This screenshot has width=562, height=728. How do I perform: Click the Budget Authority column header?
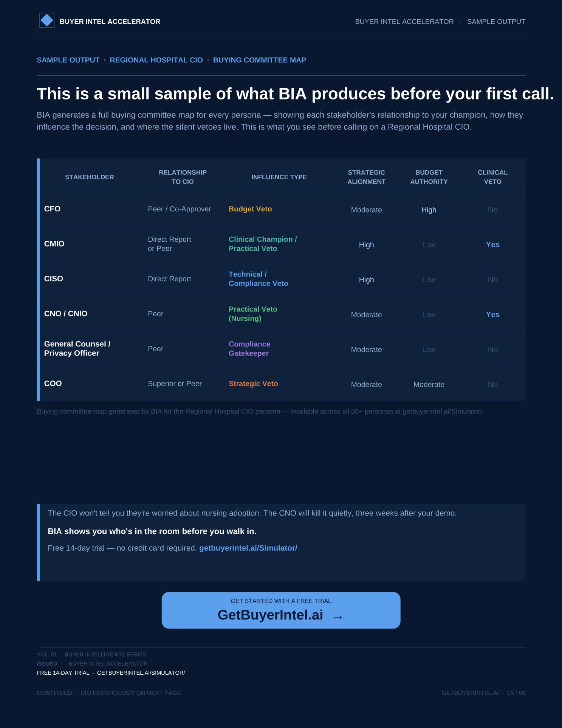pos(429,177)
